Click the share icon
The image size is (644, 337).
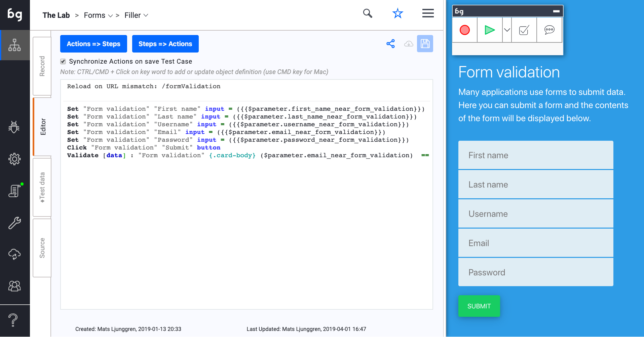[390, 44]
